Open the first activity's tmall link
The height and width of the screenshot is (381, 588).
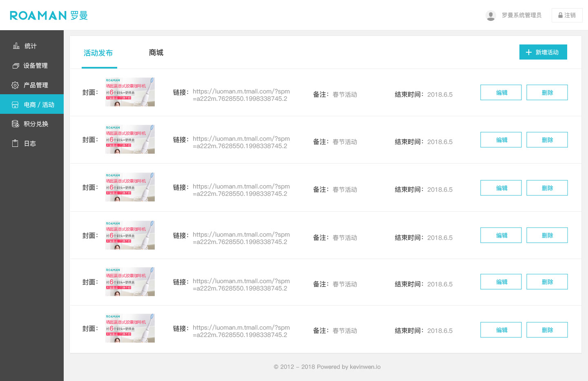tap(241, 95)
